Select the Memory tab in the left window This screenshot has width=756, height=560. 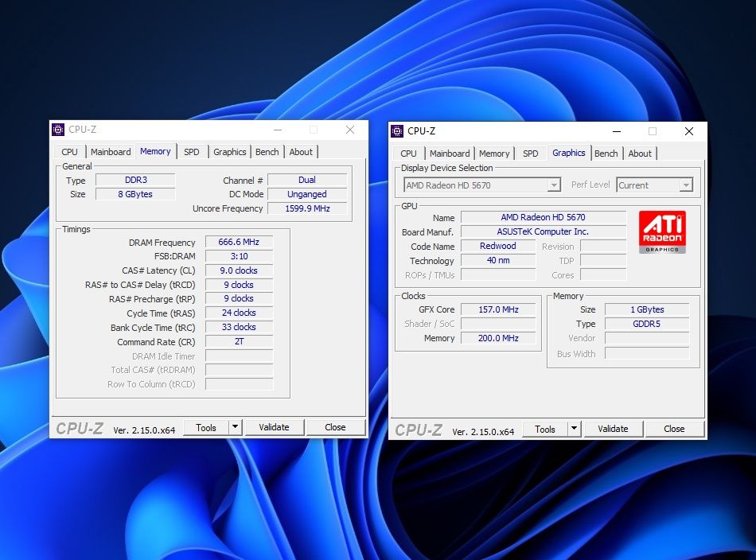click(x=155, y=151)
